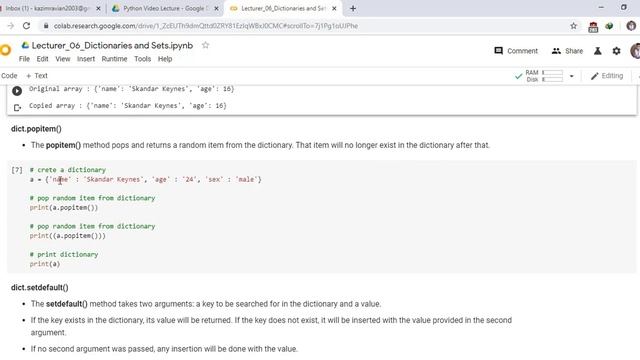The image size is (640, 360).
Task: Go forward in browser history
Action: pos(11,26)
